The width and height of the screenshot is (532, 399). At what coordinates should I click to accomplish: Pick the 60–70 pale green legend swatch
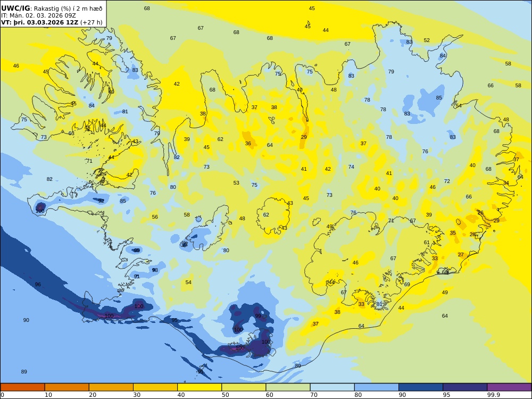[288, 387]
